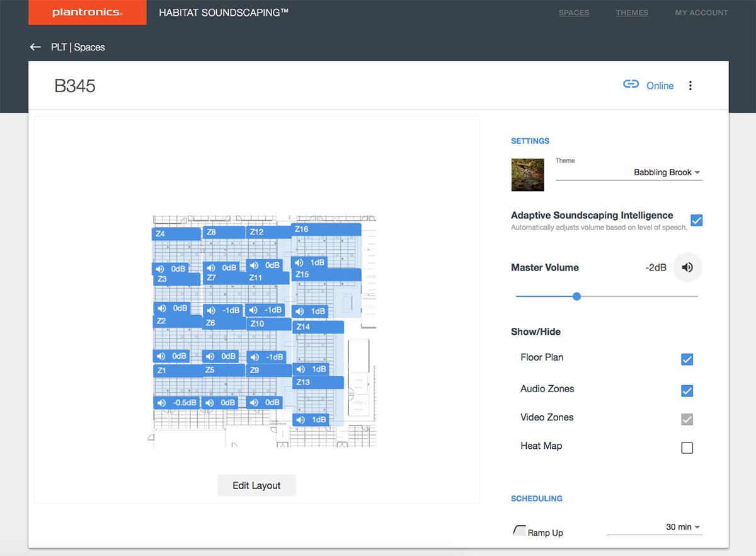Click speaker icon on Z1's -0.5dB chip

click(162, 403)
